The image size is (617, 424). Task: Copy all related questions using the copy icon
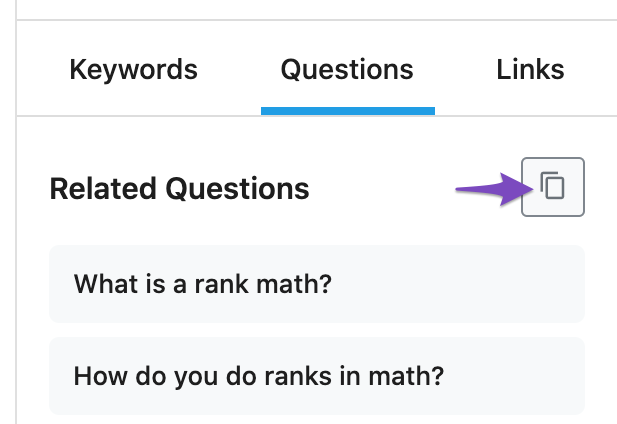[553, 187]
